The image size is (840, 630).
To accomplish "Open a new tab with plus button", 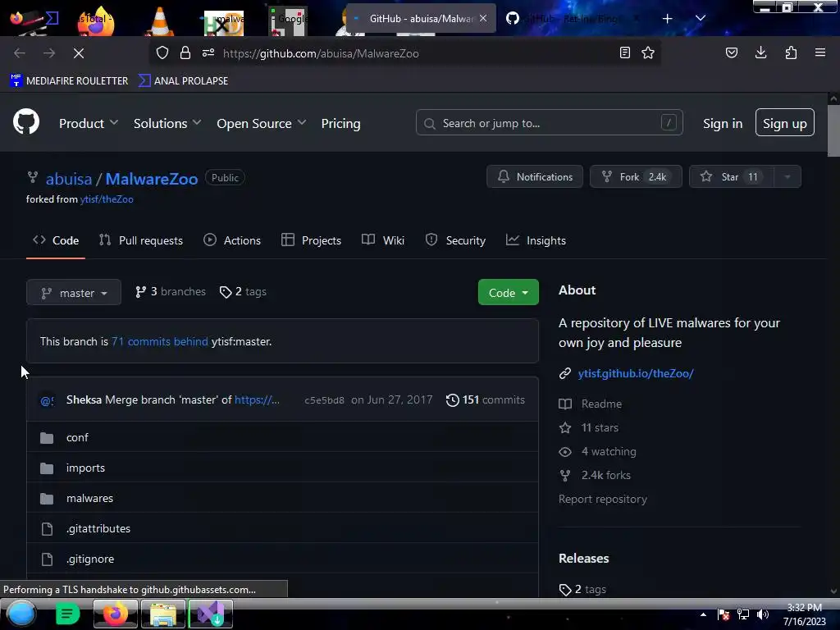I will (668, 19).
